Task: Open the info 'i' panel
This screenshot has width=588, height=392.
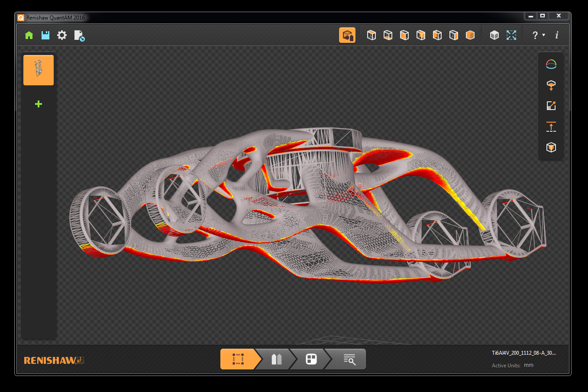Action: [557, 35]
